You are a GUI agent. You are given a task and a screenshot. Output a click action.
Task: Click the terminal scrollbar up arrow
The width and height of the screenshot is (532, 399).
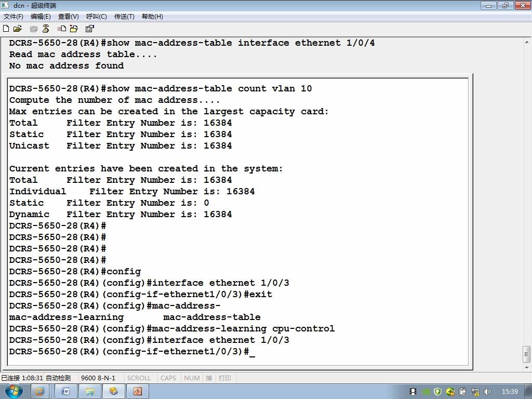pyautogui.click(x=527, y=43)
